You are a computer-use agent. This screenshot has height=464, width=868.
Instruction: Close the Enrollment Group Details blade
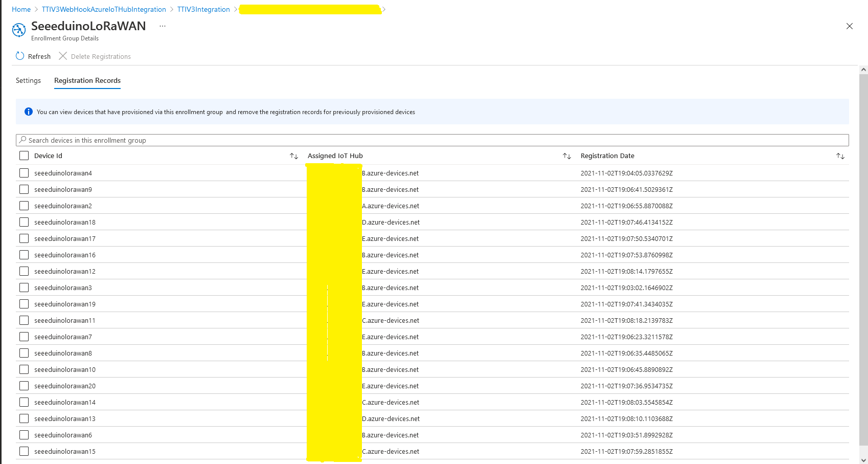pos(849,27)
